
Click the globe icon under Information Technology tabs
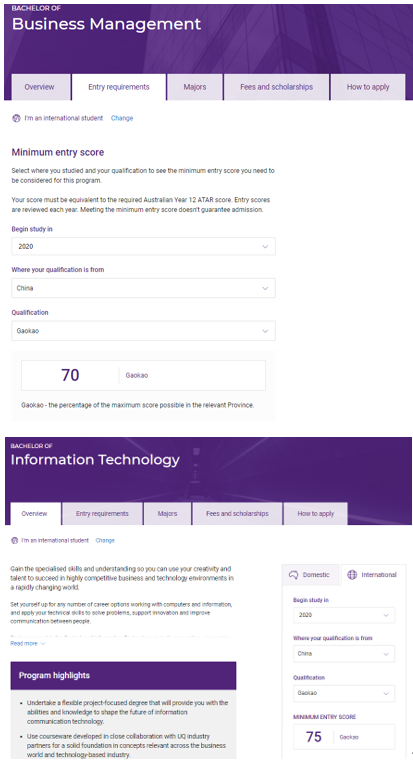pyautogui.click(x=14, y=541)
